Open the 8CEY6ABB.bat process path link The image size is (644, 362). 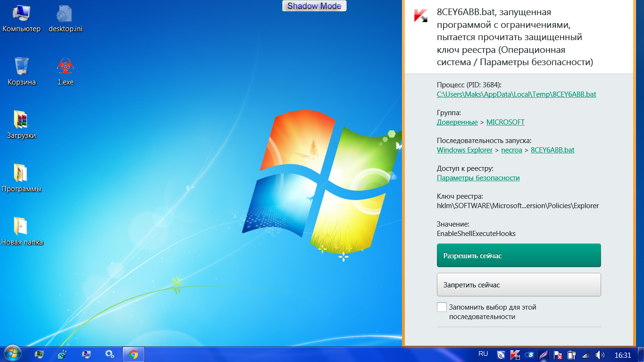516,94
